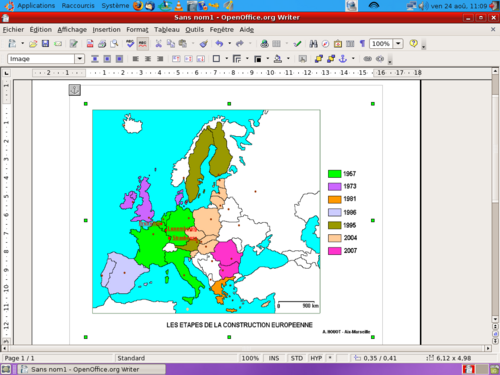This screenshot has height=375, width=500.
Task: Open the Applications system menu
Action: (36, 6)
